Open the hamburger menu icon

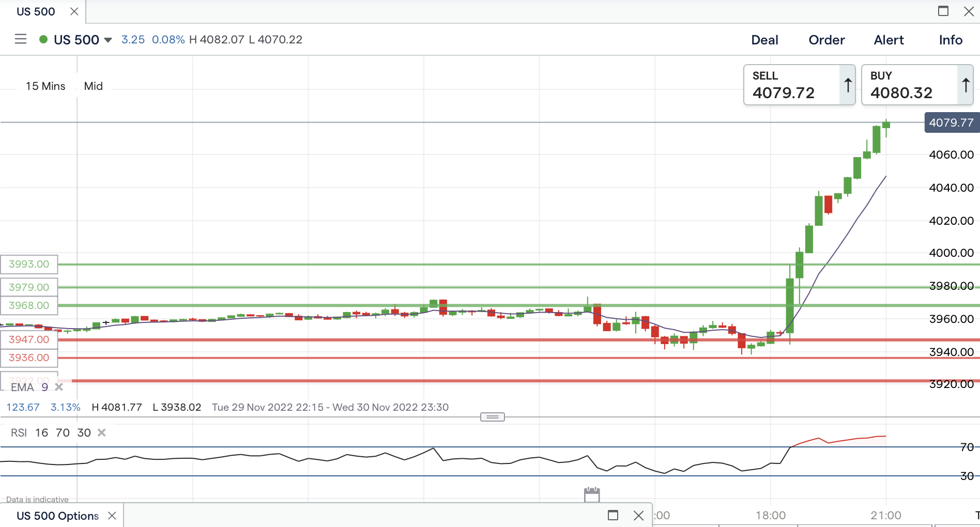pyautogui.click(x=21, y=39)
